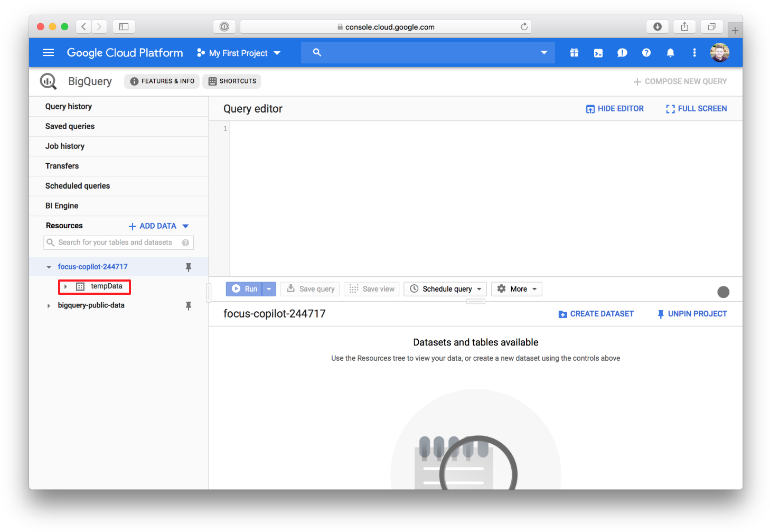Click the console.cloud.google.com address bar
The height and width of the screenshot is (532, 770).
click(386, 26)
